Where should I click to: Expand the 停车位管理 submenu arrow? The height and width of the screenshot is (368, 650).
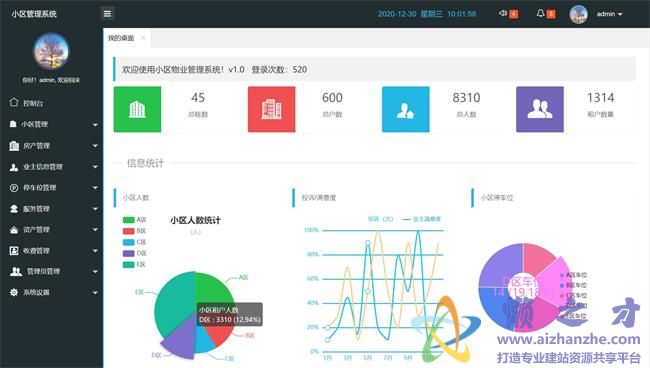[x=95, y=188]
